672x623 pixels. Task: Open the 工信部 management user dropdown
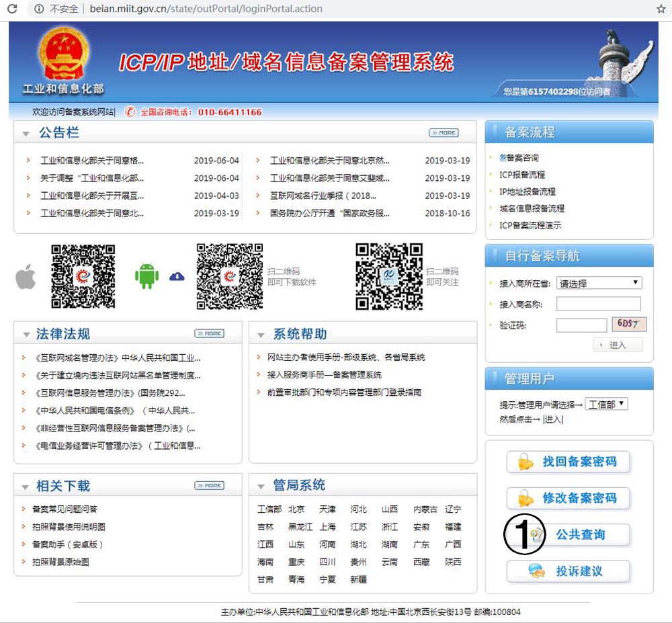[606, 404]
